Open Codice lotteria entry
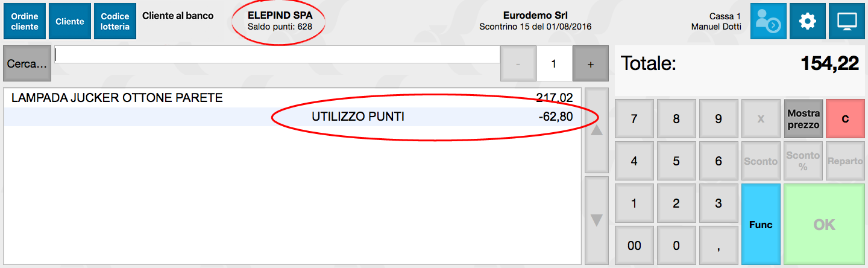The width and height of the screenshot is (868, 268). [x=115, y=21]
